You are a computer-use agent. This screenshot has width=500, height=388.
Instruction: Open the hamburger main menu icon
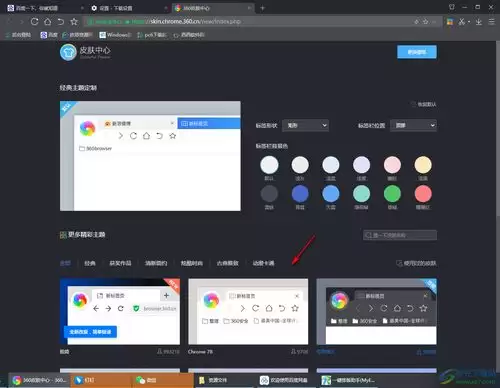click(492, 22)
